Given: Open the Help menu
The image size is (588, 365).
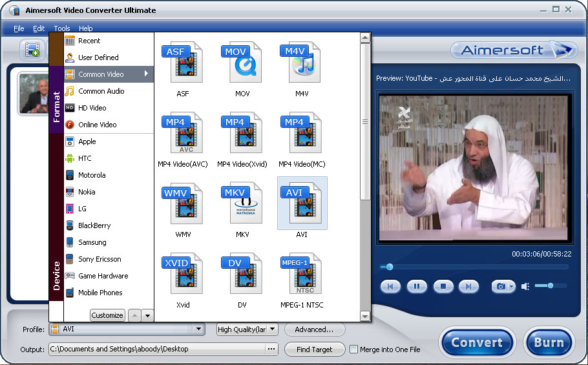Looking at the screenshot, I should pos(85,28).
